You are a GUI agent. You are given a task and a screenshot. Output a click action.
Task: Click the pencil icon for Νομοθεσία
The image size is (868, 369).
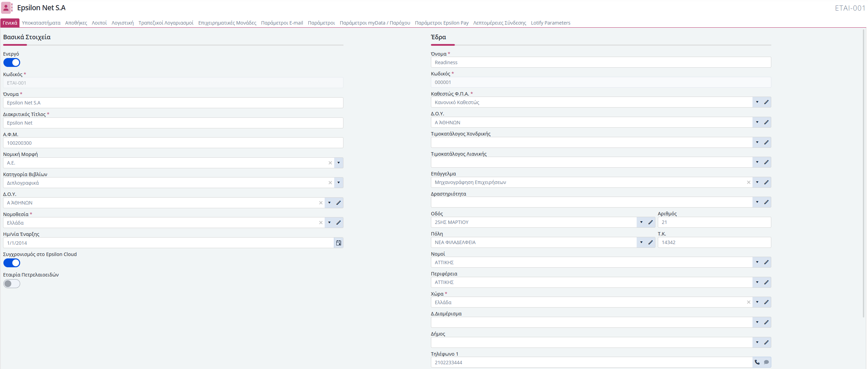tap(339, 223)
